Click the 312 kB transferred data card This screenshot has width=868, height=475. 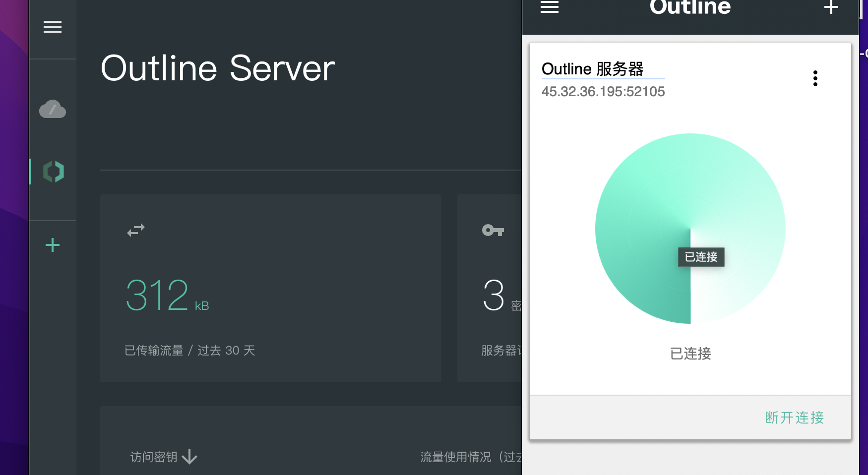270,288
